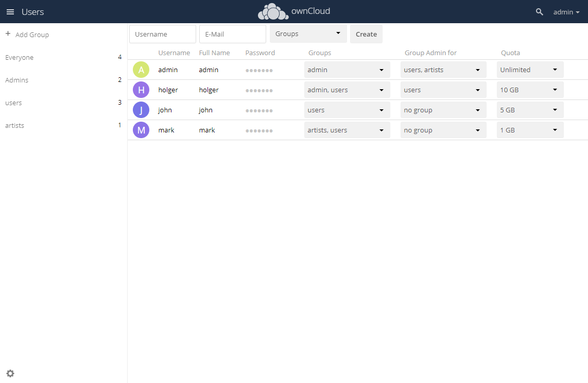588x383 pixels.
Task: Change mark's groups from artists, users
Action: 347,130
